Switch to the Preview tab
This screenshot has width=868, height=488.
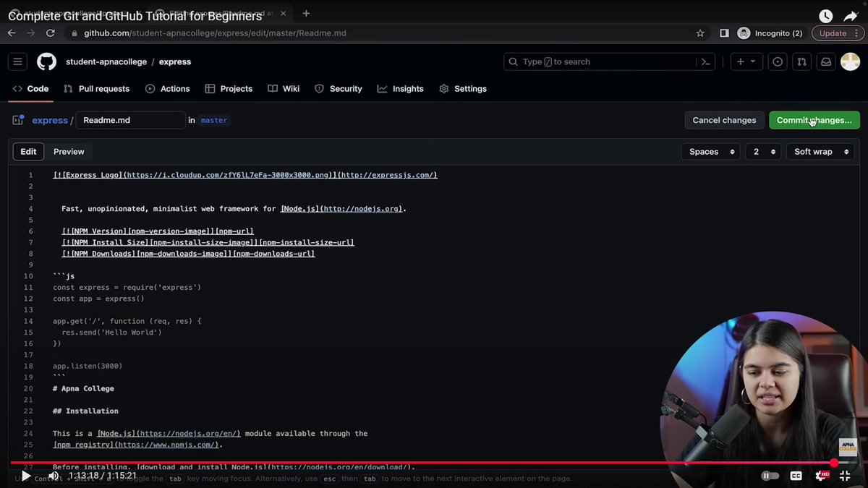[69, 152]
